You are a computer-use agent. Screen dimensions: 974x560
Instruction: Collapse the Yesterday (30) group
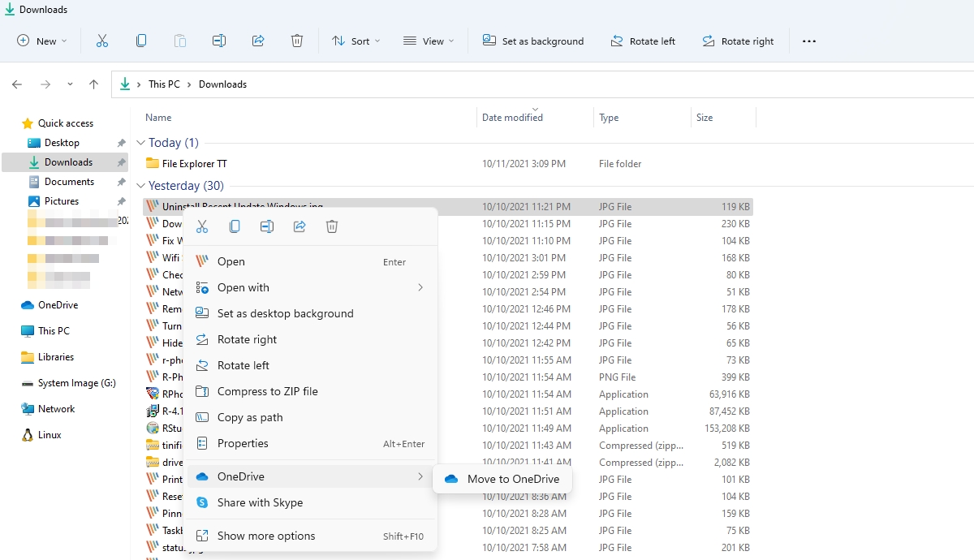point(140,186)
